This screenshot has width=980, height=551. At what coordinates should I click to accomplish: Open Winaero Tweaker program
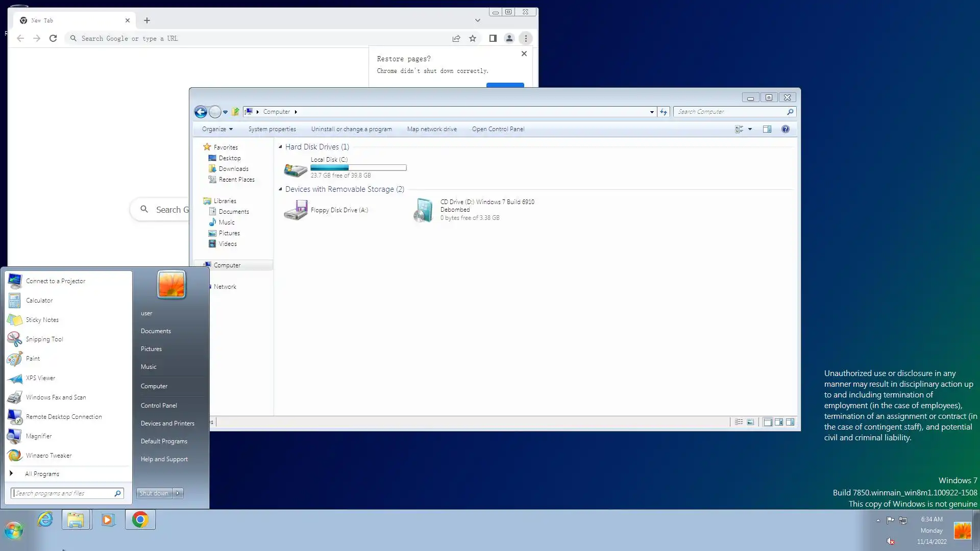48,456
